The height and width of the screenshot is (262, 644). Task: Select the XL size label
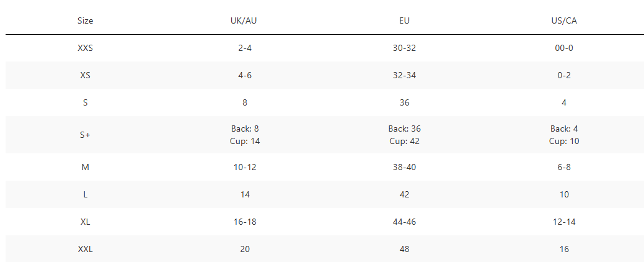pos(86,222)
